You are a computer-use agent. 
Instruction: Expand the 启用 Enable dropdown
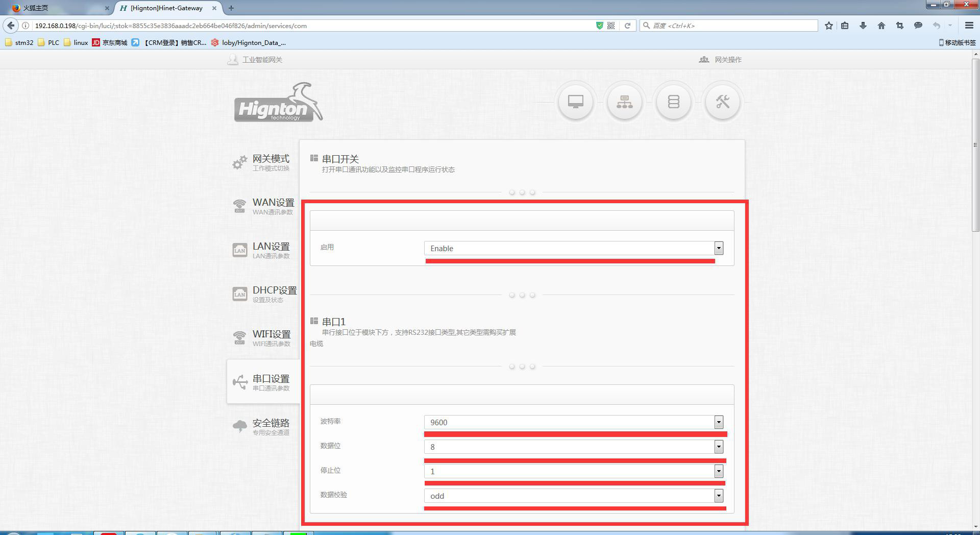coord(573,248)
